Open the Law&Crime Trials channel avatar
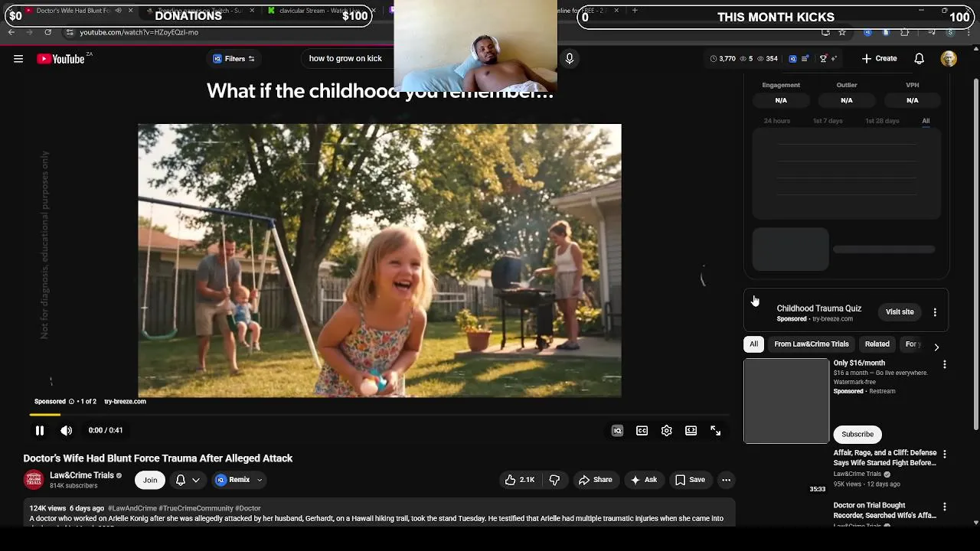The height and width of the screenshot is (551, 980). [x=34, y=480]
